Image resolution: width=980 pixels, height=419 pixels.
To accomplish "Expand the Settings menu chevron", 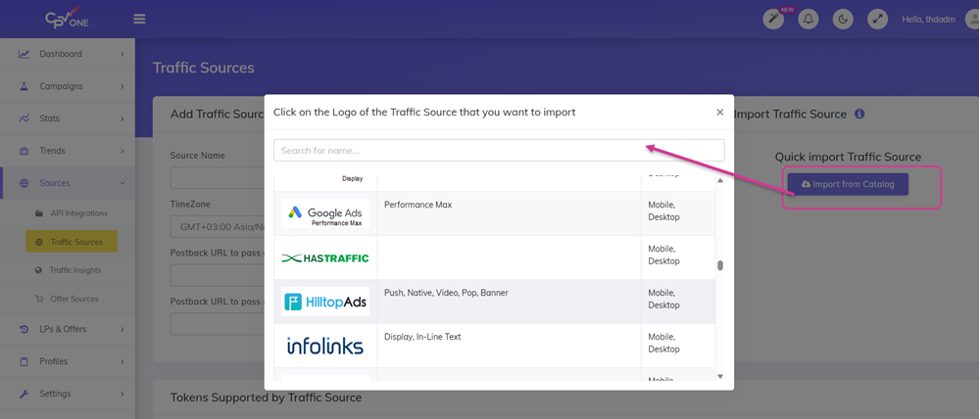I will point(122,394).
